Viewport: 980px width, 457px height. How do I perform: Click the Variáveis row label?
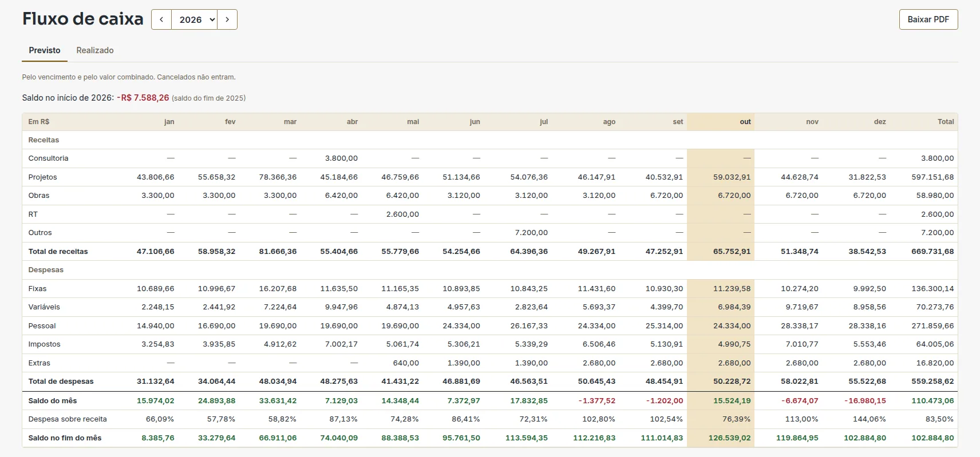(44, 307)
